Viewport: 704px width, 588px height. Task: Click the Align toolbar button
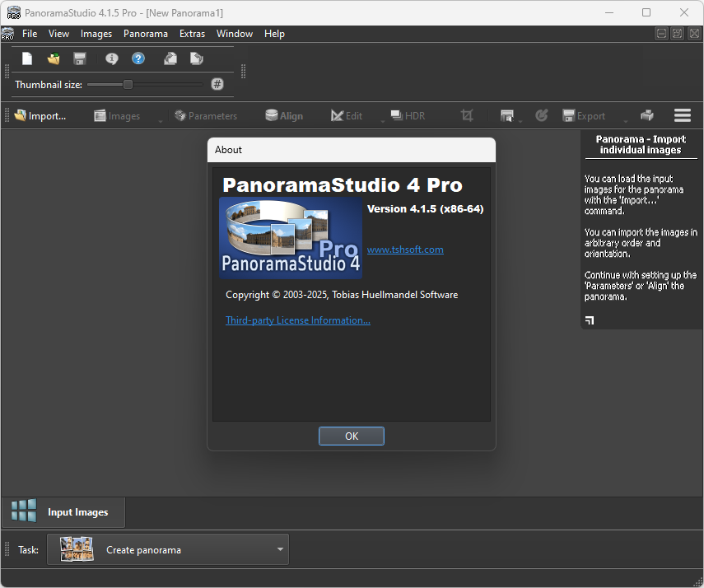[x=284, y=116]
